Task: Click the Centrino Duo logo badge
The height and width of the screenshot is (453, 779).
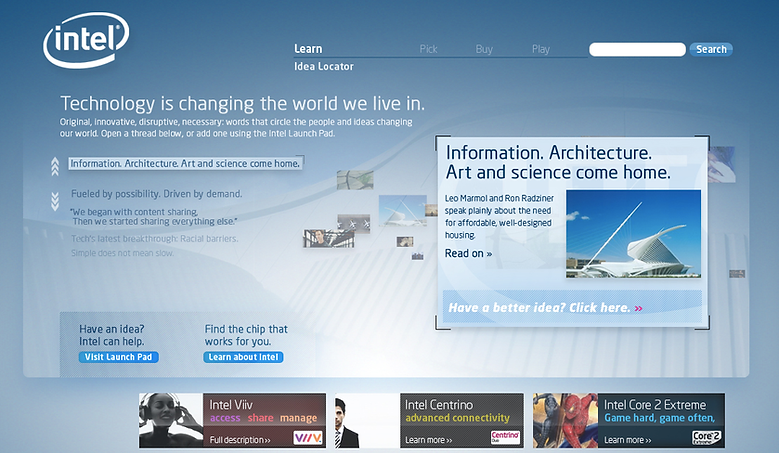Action: 505,437
